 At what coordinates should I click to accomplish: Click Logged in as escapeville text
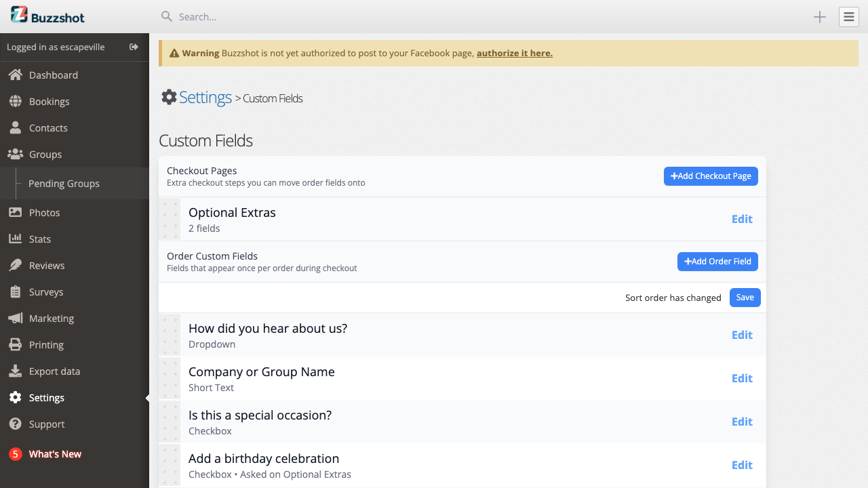coord(56,47)
